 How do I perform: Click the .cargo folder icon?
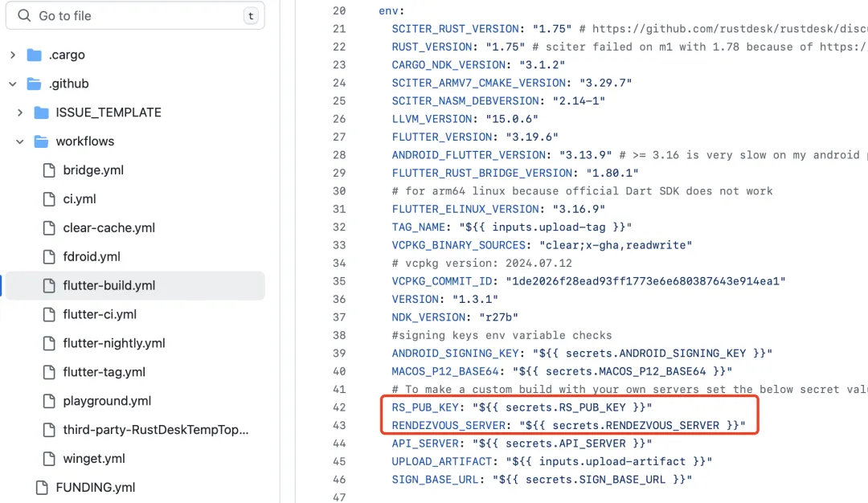pyautogui.click(x=34, y=55)
